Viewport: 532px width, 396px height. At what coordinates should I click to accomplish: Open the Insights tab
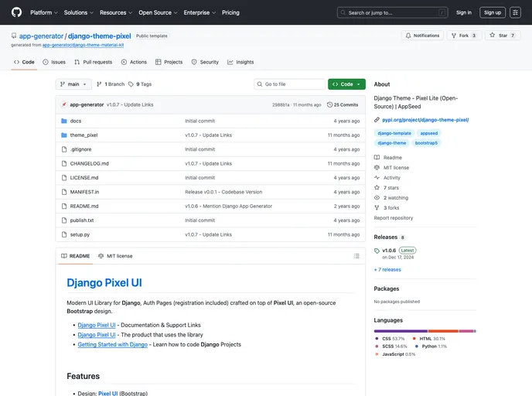pos(240,62)
